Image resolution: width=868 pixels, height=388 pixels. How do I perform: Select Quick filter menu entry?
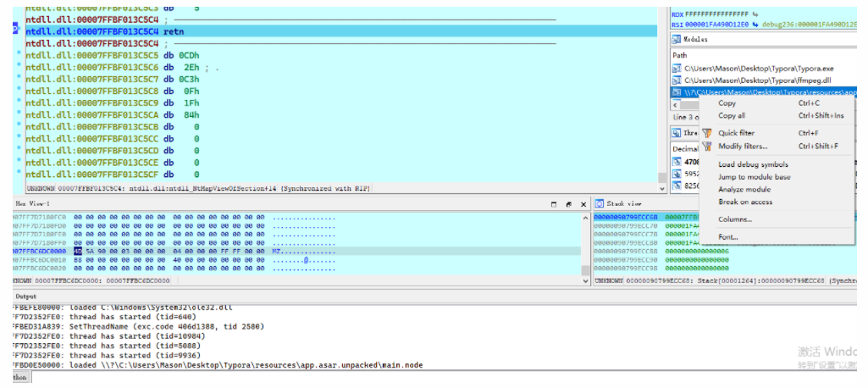(x=736, y=133)
